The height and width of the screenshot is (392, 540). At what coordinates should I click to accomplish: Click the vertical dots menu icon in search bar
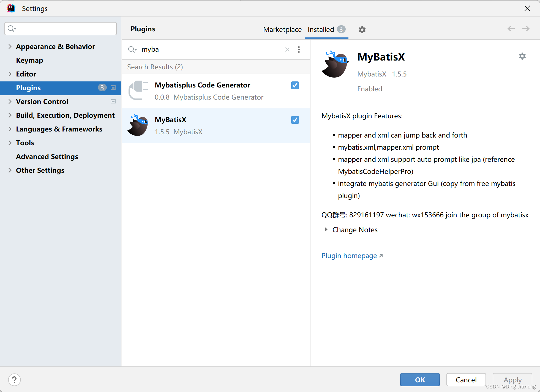tap(299, 50)
